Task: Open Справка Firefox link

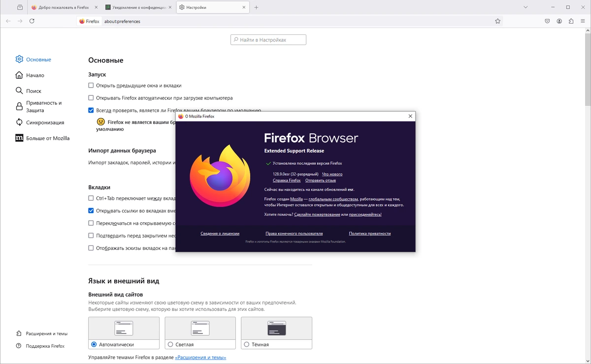Action: tap(287, 181)
